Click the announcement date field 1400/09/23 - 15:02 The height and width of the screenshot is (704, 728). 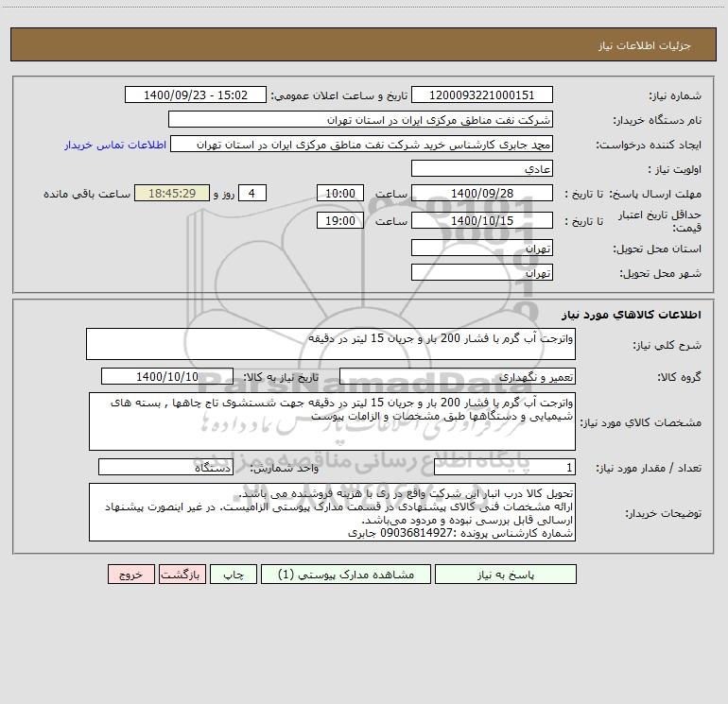click(196, 95)
